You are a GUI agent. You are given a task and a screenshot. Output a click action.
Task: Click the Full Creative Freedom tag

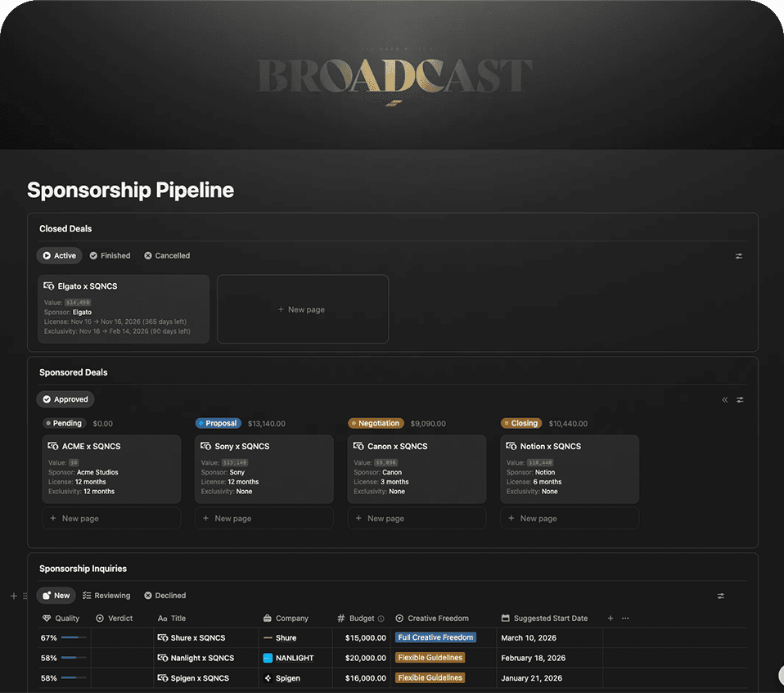435,637
